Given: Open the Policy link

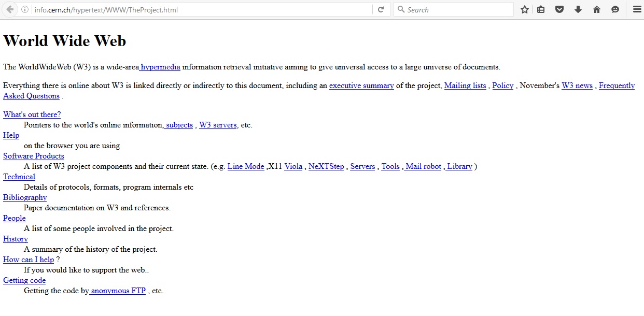Looking at the screenshot, I should click(502, 85).
